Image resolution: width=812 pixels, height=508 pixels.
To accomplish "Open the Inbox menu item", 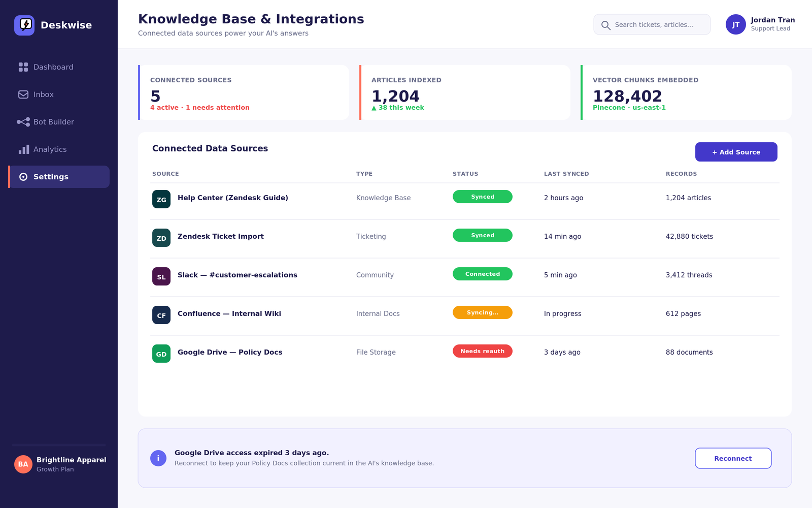I will (x=59, y=94).
